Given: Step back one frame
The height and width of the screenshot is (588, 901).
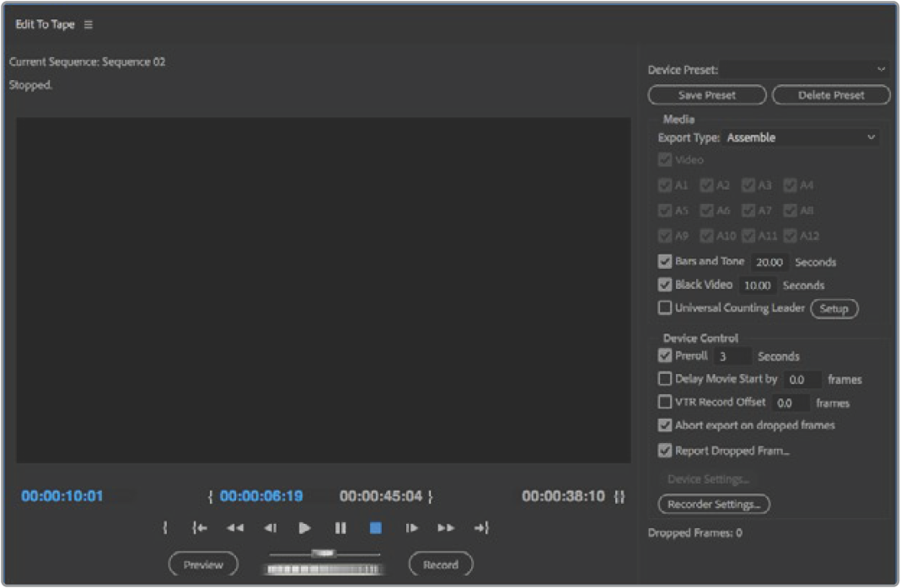Looking at the screenshot, I should [x=270, y=528].
